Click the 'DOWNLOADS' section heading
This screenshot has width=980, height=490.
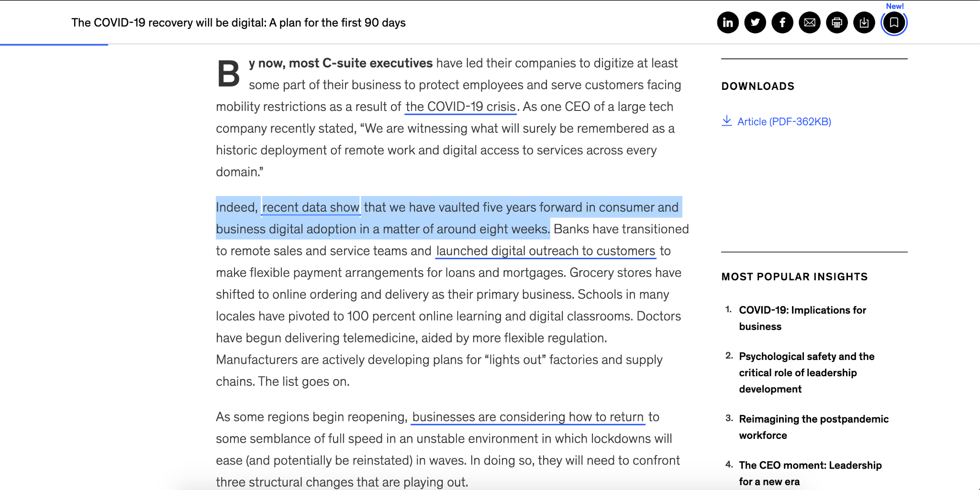pos(757,86)
